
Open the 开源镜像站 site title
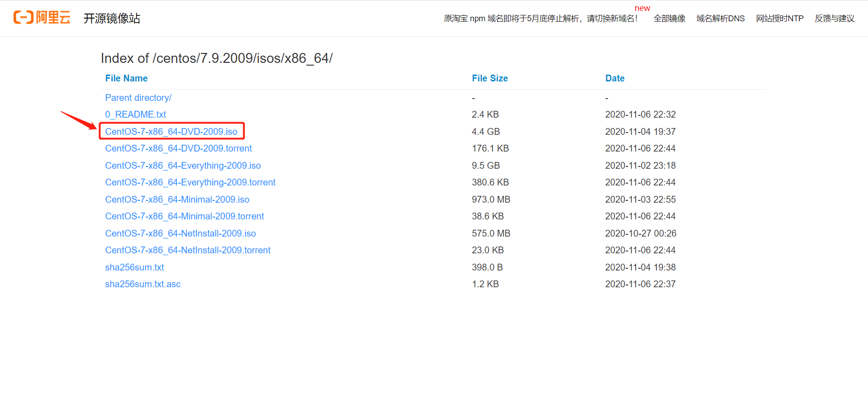112,18
